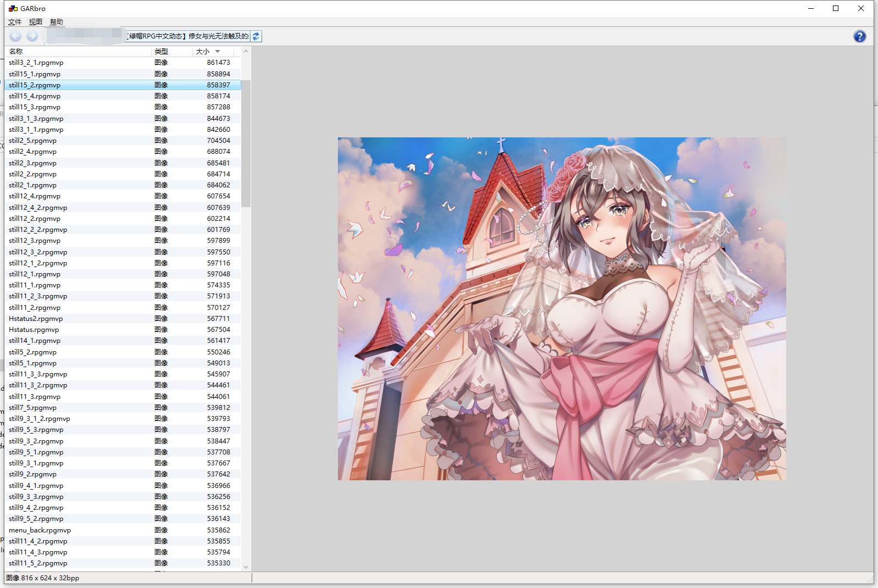Click the file list scrollbar up arrow

coord(246,51)
